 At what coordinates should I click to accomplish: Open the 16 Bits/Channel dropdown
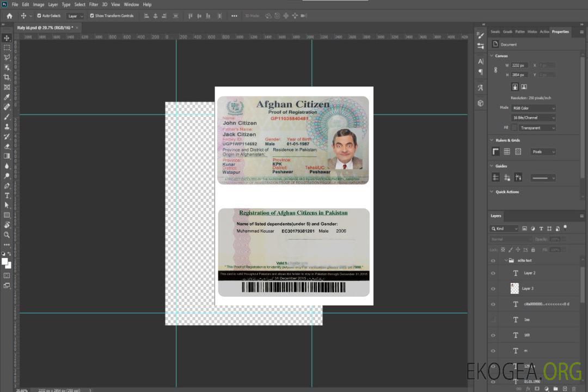pos(533,118)
